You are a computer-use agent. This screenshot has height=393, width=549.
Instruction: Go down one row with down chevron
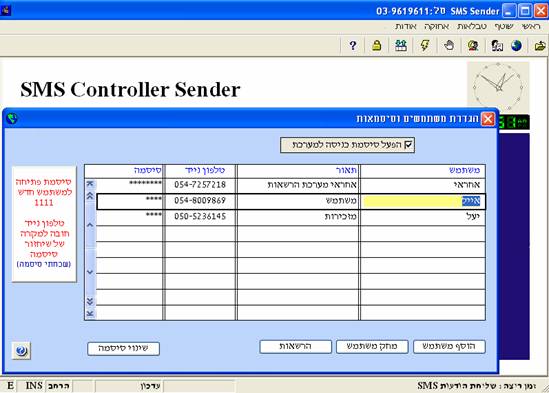(x=90, y=272)
